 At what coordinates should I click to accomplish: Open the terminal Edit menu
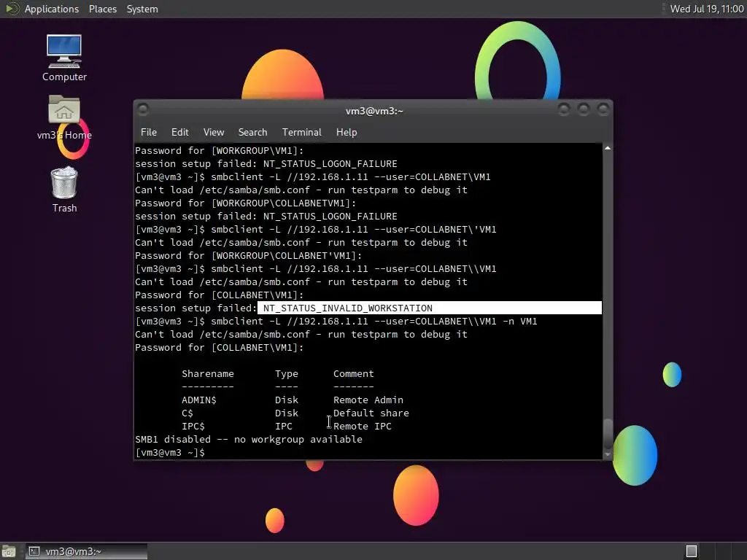[179, 133]
